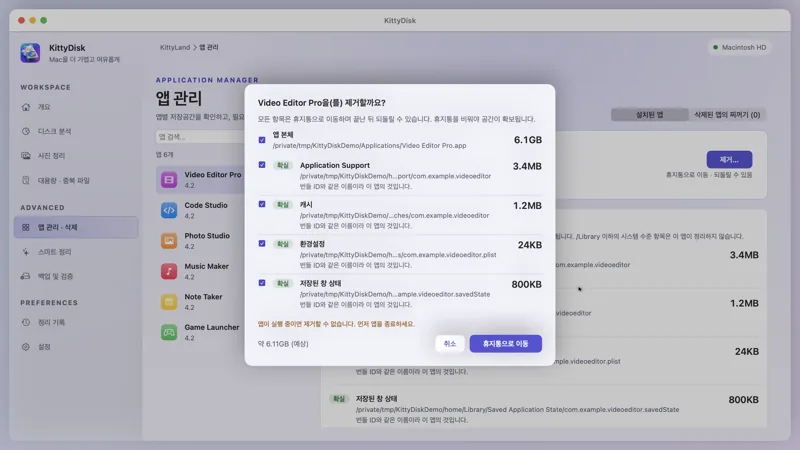Click the 3.4MB size in the dialog
Image resolution: width=800 pixels, height=450 pixels.
coord(527,166)
